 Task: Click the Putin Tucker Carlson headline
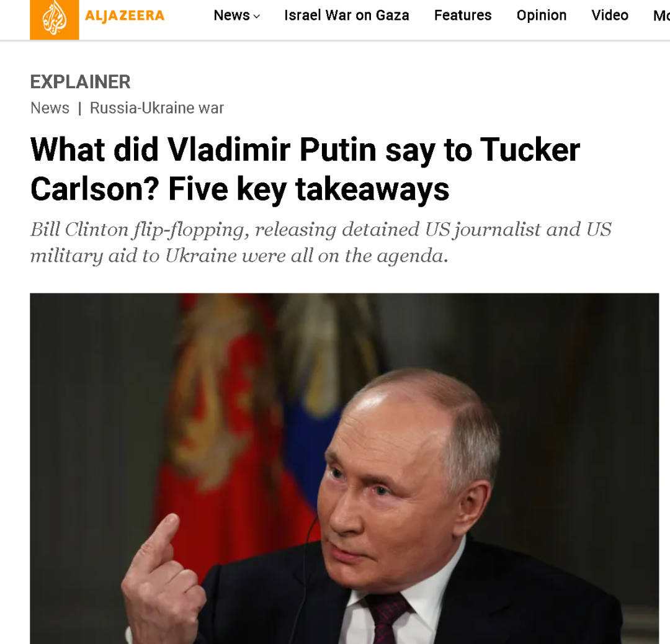305,169
